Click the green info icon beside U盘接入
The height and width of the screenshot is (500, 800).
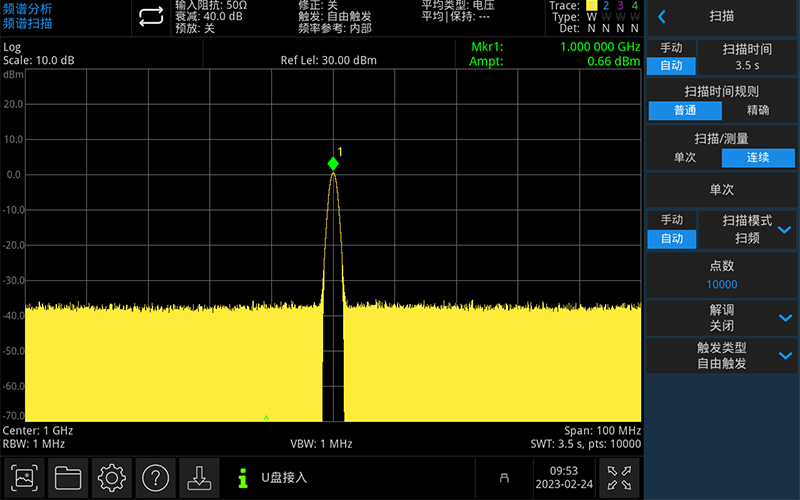[241, 478]
